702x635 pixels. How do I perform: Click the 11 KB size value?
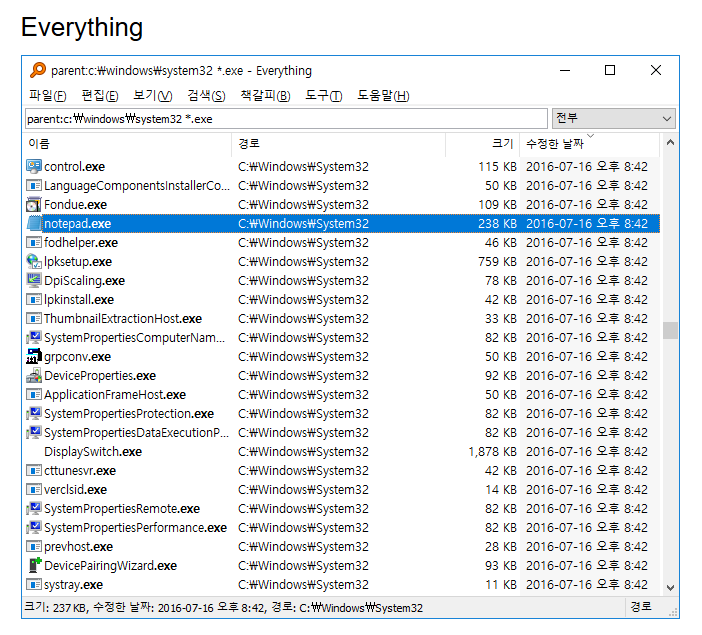click(x=501, y=584)
